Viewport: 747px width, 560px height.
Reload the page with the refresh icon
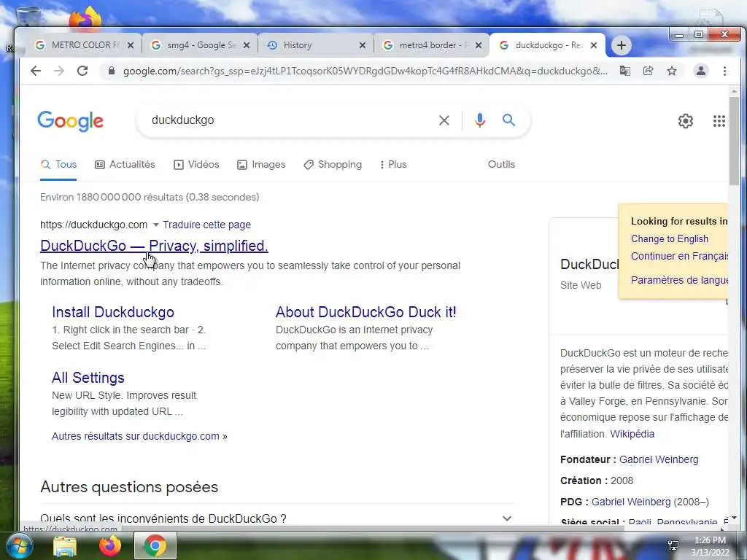[x=82, y=71]
